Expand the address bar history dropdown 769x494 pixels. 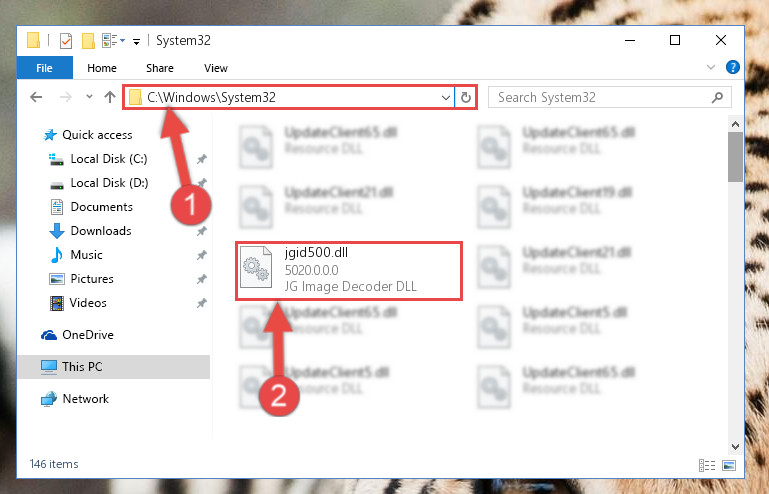tap(445, 97)
